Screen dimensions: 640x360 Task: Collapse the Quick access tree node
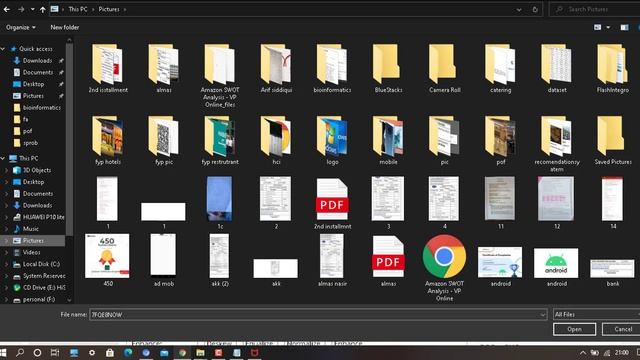pos(3,49)
